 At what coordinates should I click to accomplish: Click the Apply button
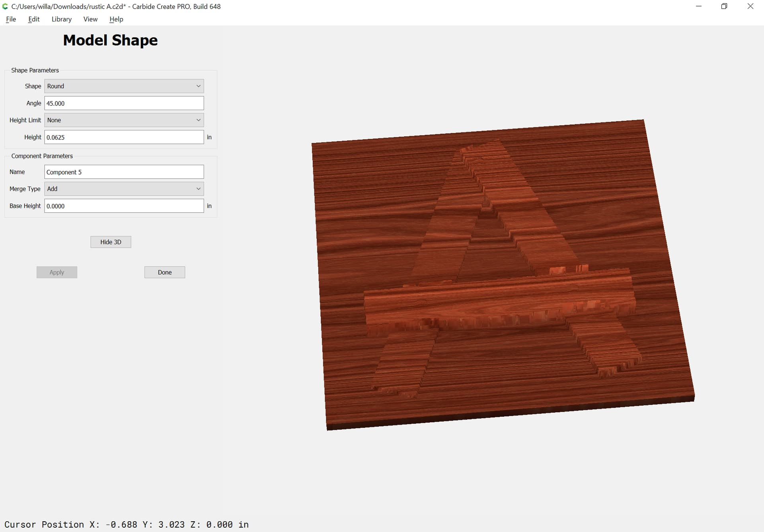pos(57,272)
